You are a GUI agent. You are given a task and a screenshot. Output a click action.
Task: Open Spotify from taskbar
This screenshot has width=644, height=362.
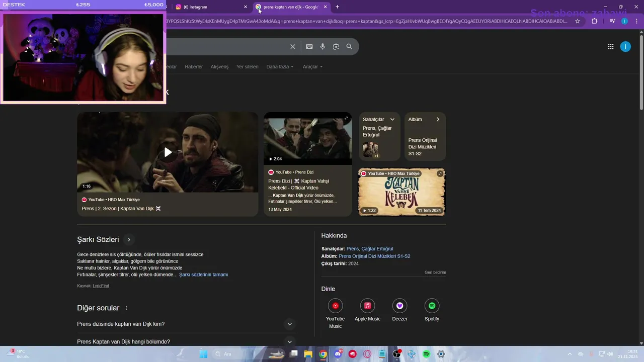pos(426,354)
